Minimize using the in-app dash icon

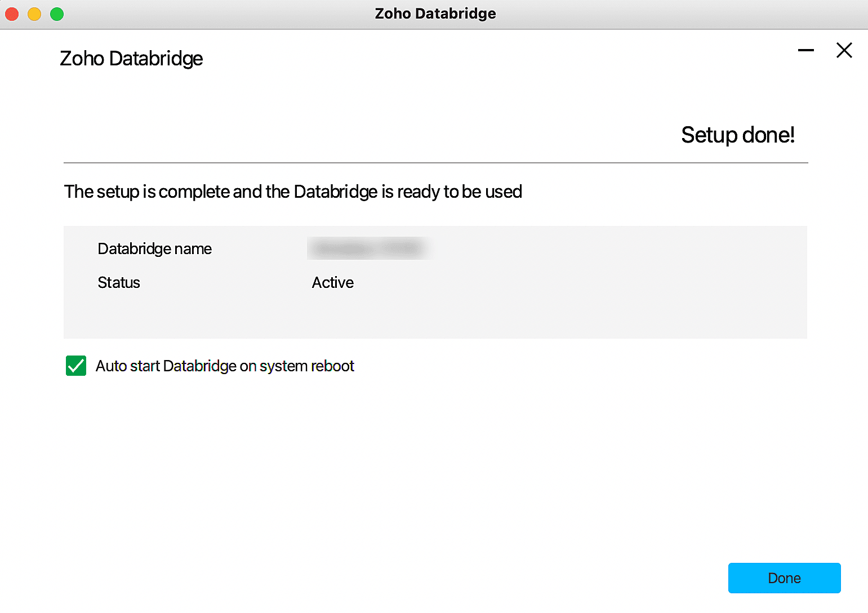click(806, 50)
